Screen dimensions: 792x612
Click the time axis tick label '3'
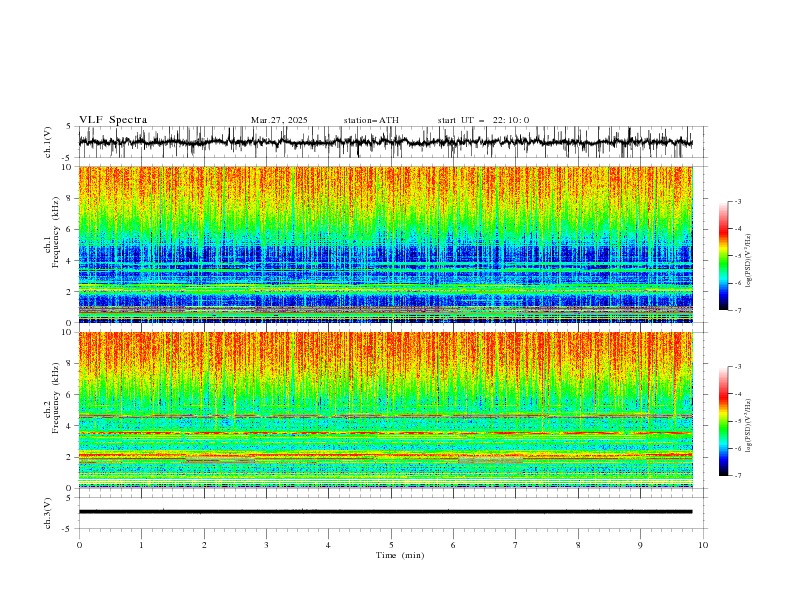pyautogui.click(x=266, y=545)
